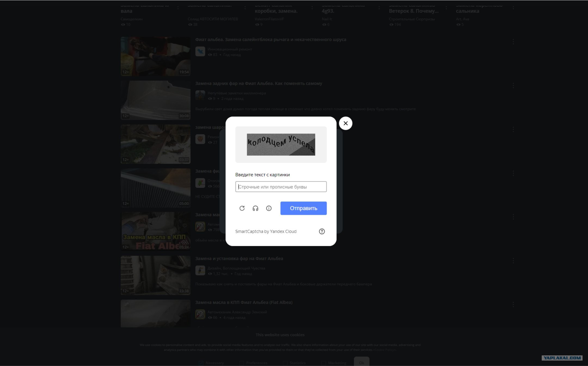The height and width of the screenshot is (366, 588).
Task: Visit the Самоделкин channel in the top row
Action: point(131,19)
